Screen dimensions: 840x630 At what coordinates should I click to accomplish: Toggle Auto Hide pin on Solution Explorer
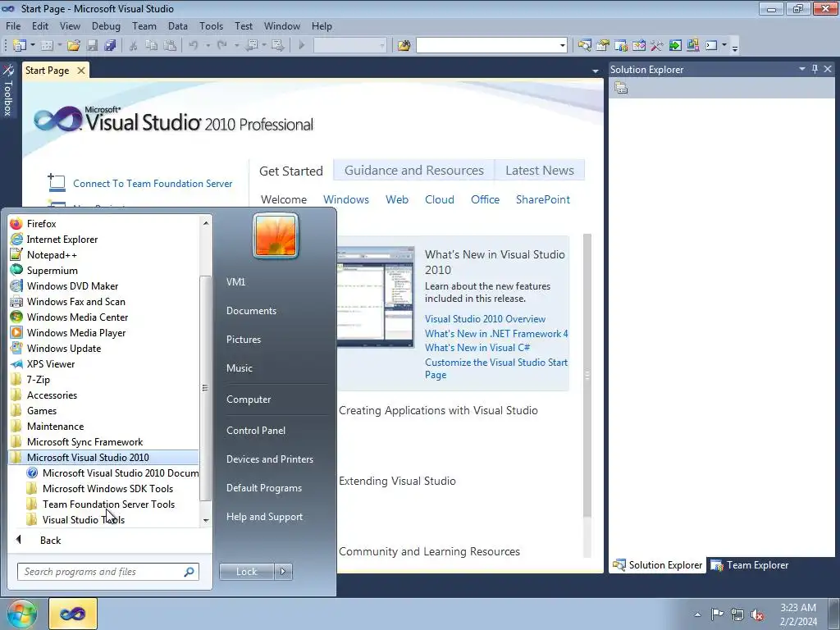[x=815, y=69]
